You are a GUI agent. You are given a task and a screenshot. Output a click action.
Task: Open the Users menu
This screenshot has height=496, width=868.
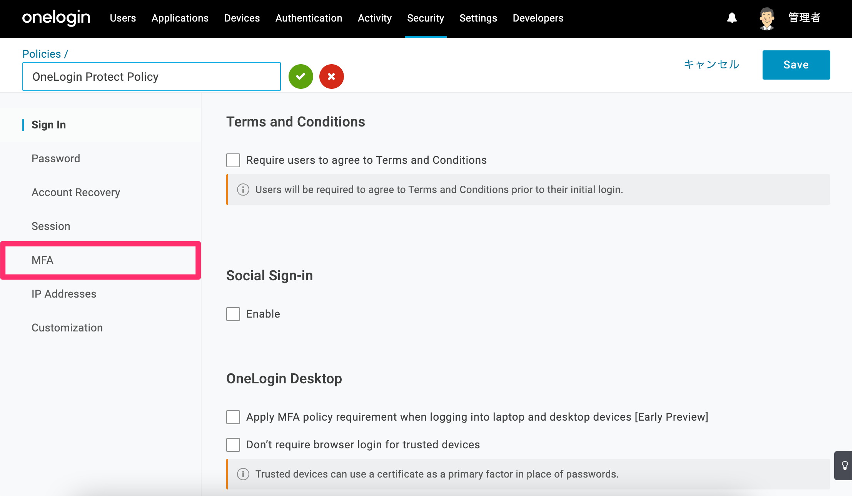click(x=123, y=18)
